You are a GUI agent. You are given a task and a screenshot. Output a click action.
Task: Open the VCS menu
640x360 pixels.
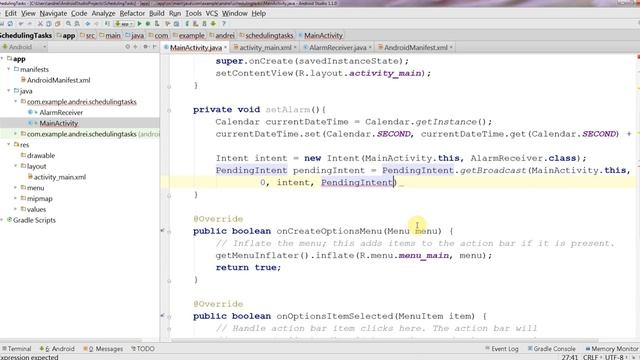[211, 13]
